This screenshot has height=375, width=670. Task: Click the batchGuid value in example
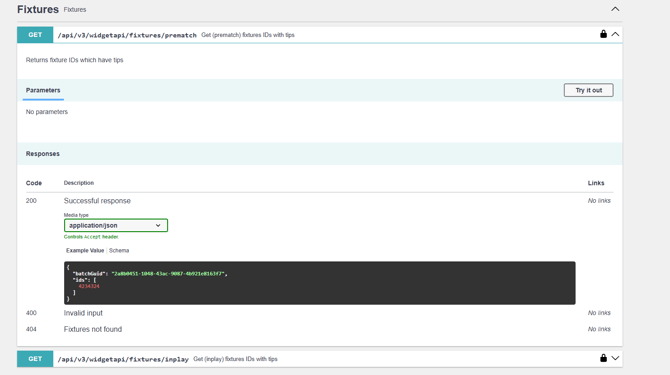(168, 274)
